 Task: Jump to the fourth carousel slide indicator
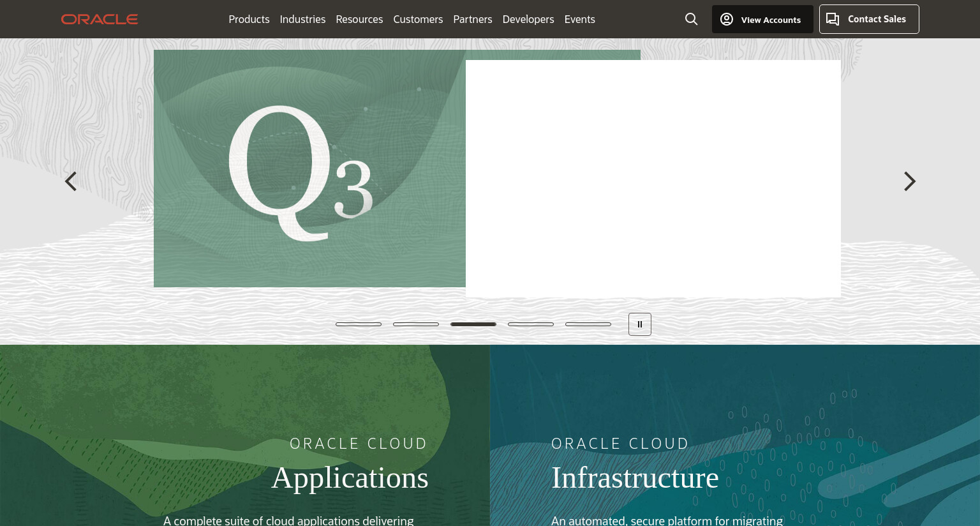531,324
